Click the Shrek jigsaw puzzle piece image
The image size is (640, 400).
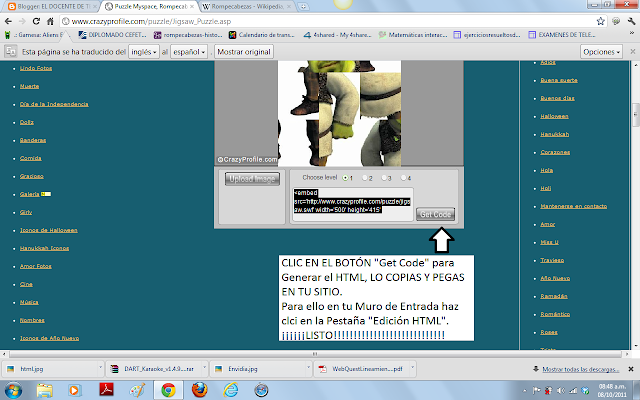[x=339, y=113]
